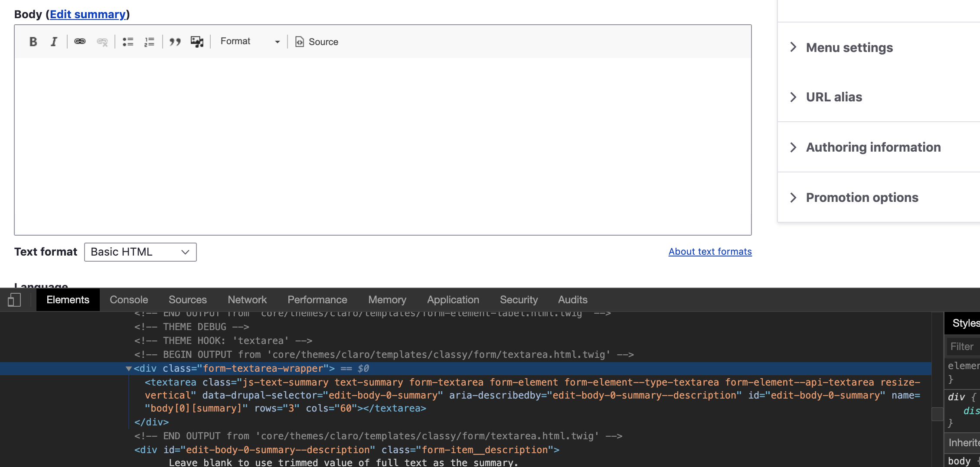The height and width of the screenshot is (467, 980).
Task: Toggle bold formatting in the editor
Action: (33, 42)
